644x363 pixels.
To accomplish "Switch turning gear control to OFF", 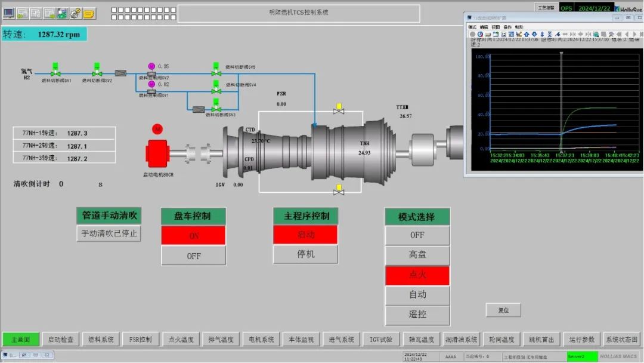I will point(193,256).
